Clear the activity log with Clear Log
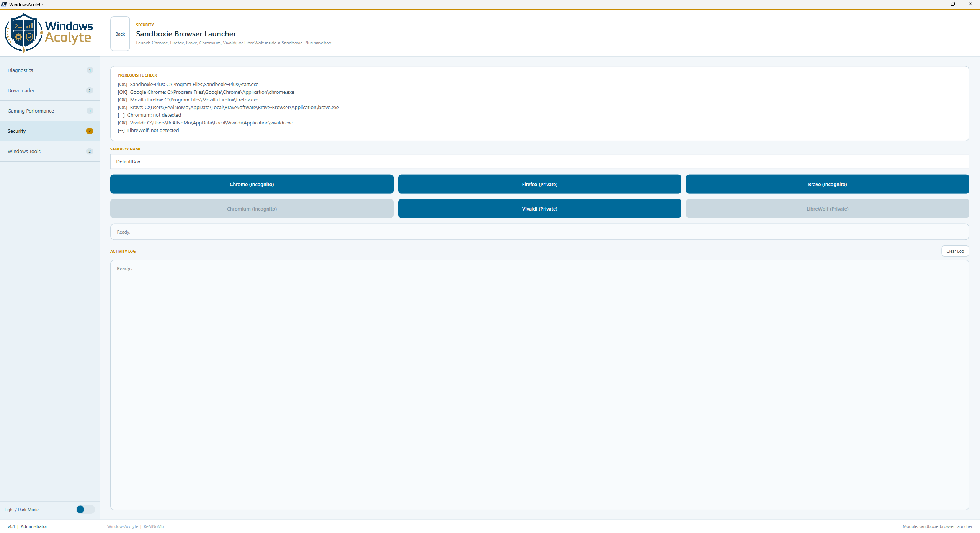980x533 pixels. pyautogui.click(x=955, y=251)
